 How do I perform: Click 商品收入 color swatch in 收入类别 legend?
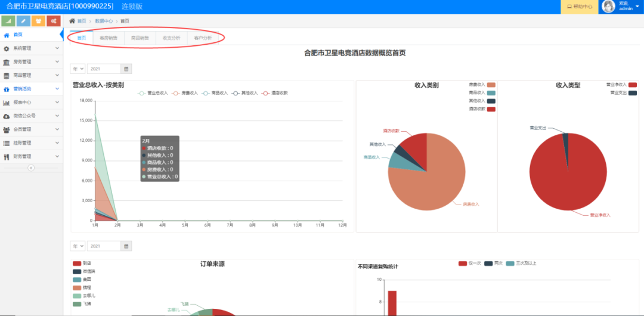point(491,93)
